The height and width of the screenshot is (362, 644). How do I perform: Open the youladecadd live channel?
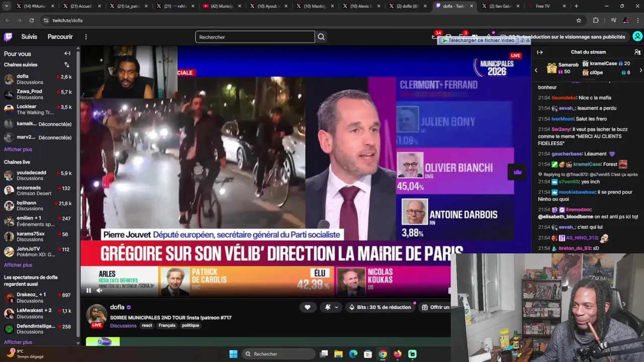pos(38,175)
